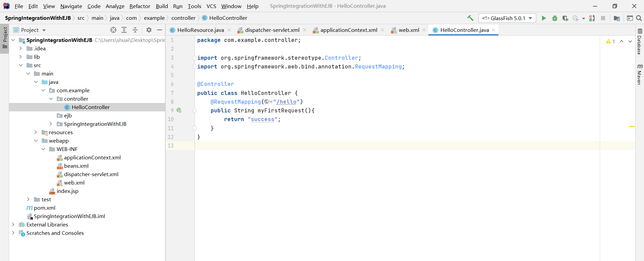Click the controller breadcrumb in navigation bar

pyautogui.click(x=183, y=18)
